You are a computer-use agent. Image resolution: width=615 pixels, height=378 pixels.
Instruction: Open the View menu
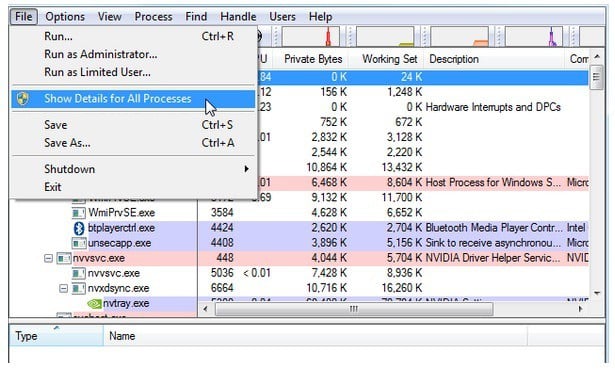pyautogui.click(x=109, y=16)
